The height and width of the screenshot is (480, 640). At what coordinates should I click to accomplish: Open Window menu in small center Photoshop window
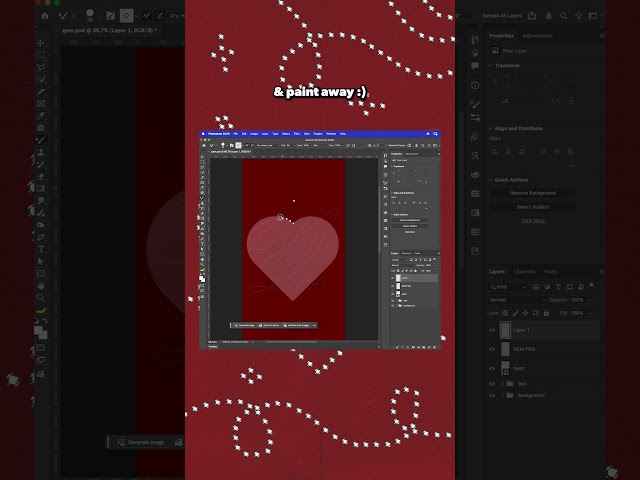[331, 134]
